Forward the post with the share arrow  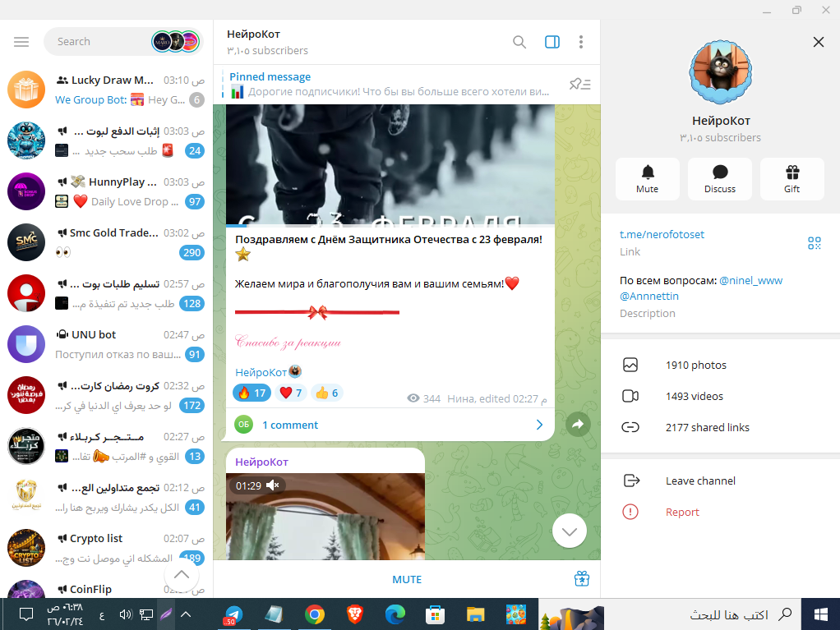[x=578, y=425]
